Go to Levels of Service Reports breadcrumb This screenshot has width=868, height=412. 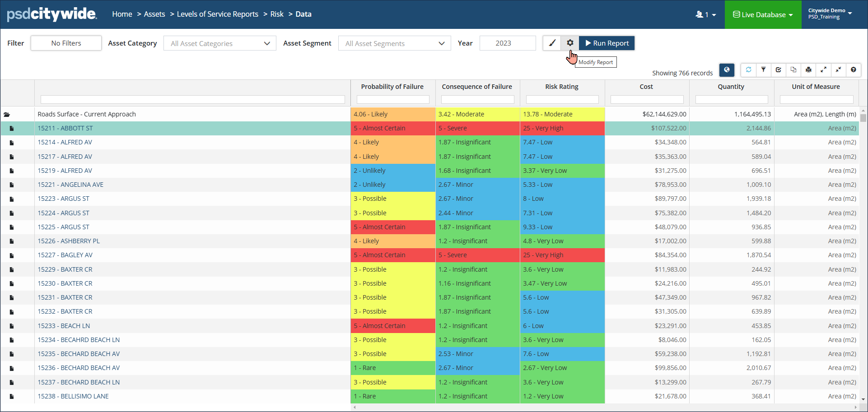(217, 14)
